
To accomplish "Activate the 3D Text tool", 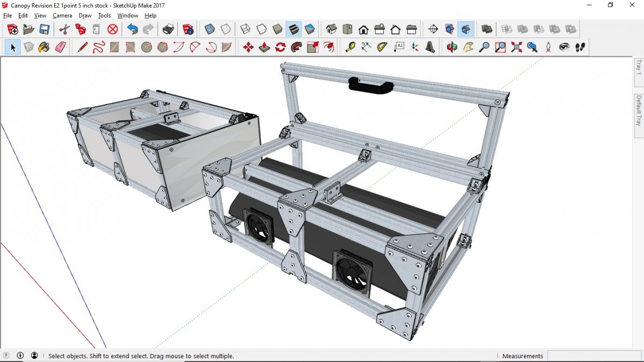I will pyautogui.click(x=430, y=47).
